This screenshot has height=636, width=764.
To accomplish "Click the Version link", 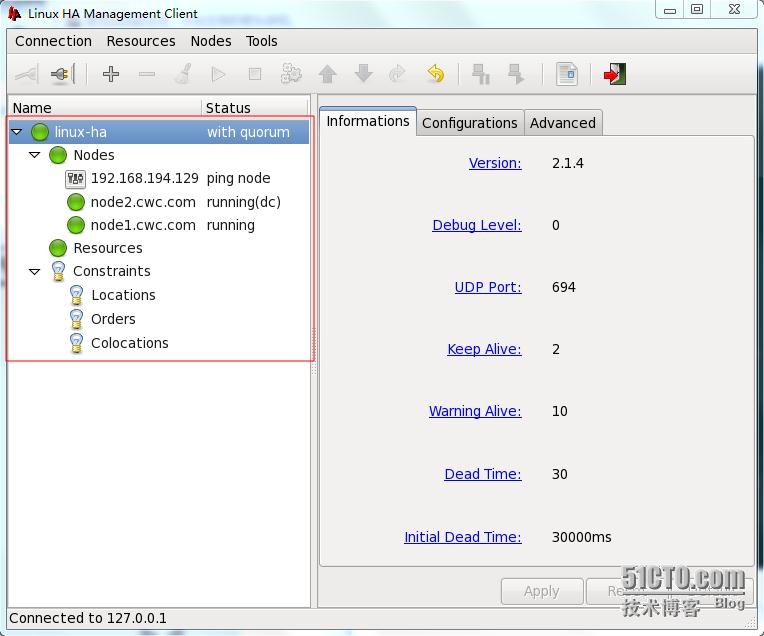I will pyautogui.click(x=495, y=163).
